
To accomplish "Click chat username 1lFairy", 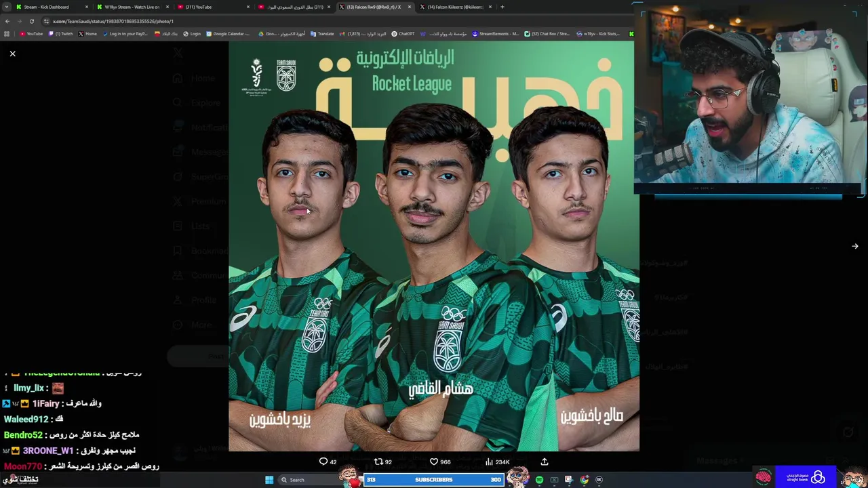I will 46,404.
